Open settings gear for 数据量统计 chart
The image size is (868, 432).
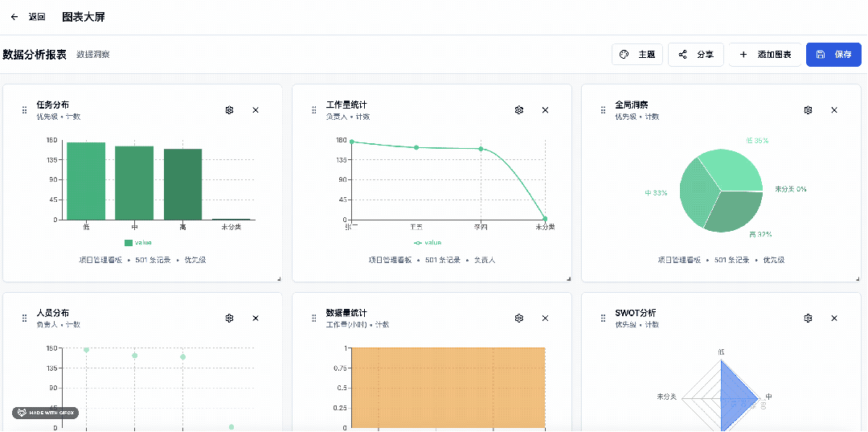tap(519, 319)
